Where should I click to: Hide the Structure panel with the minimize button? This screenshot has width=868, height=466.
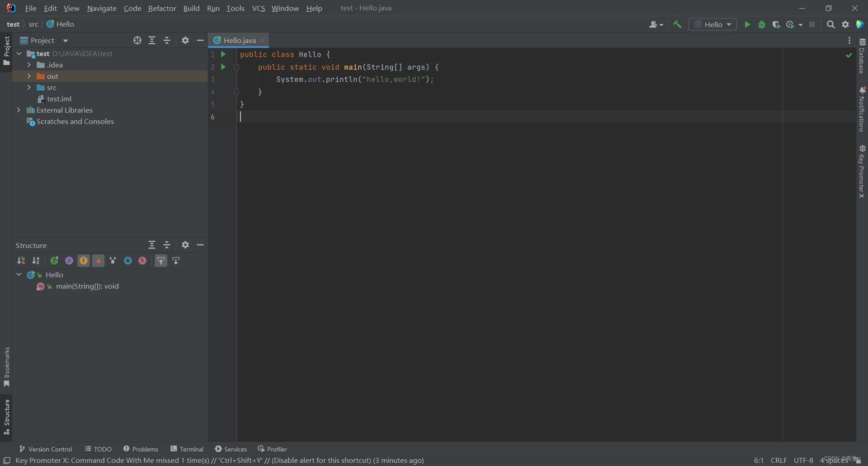200,245
